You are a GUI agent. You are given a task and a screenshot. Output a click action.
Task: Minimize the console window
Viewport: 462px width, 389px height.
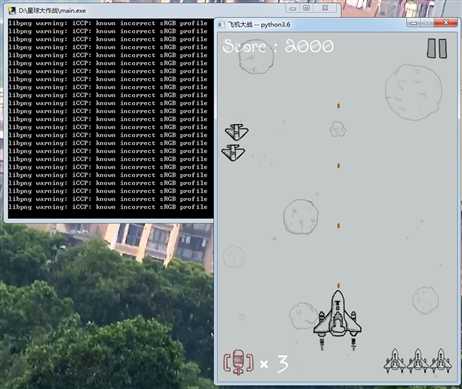293,9
